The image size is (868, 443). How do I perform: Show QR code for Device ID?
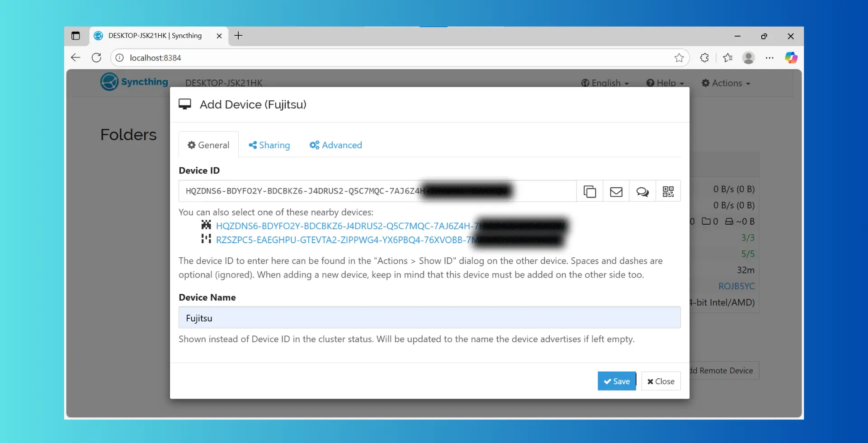pos(668,192)
